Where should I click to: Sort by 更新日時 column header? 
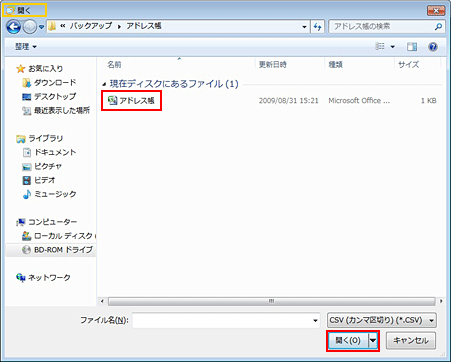pos(273,64)
